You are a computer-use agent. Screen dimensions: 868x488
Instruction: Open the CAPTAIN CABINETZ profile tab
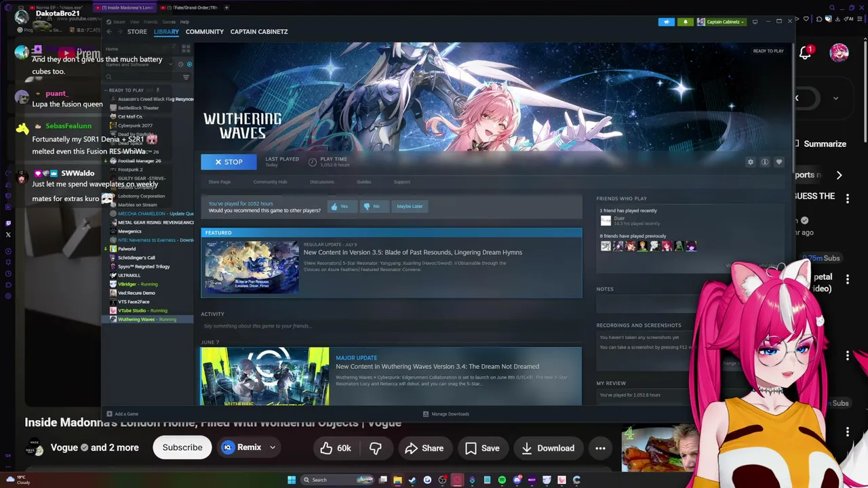pos(259,32)
